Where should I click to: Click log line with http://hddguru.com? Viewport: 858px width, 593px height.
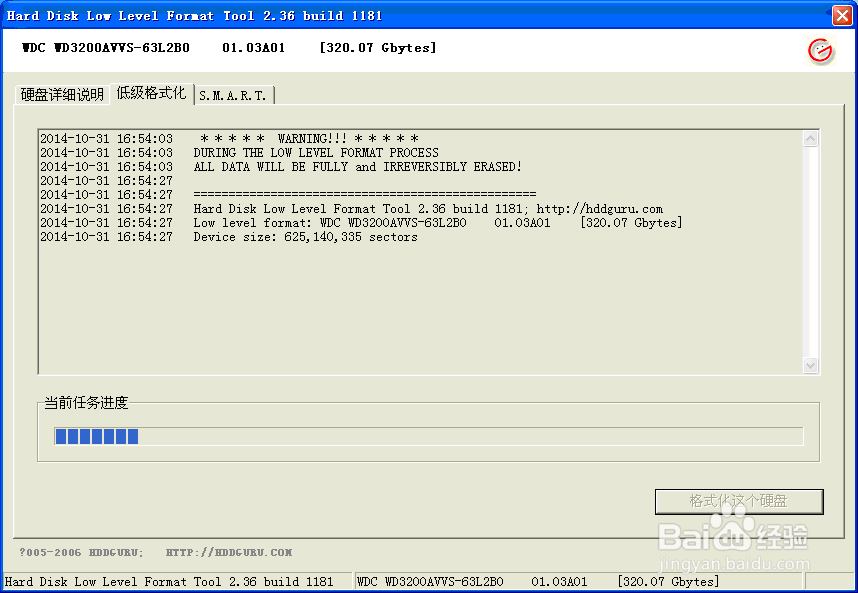351,209
